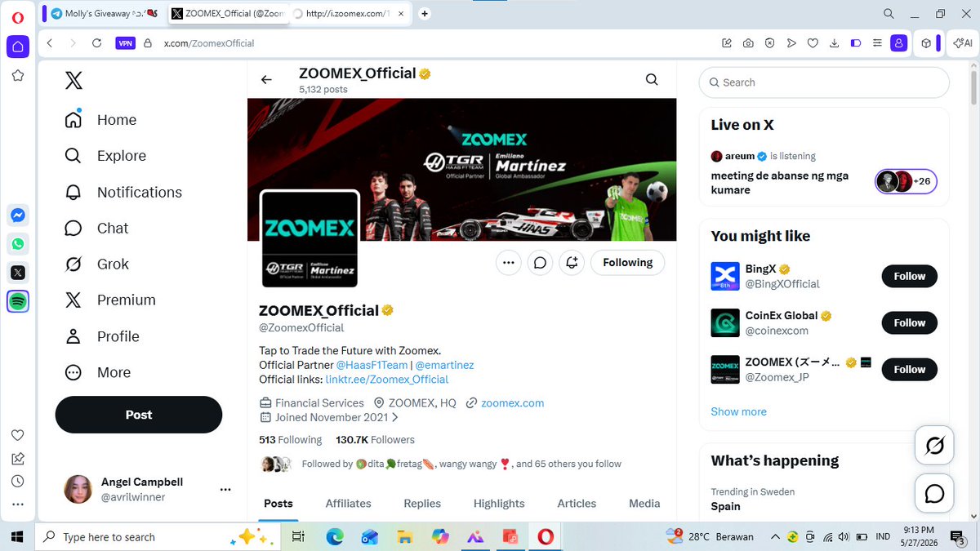Image resolution: width=980 pixels, height=551 pixels.
Task: Open Opera sidebar three-dot setup
Action: tap(18, 504)
